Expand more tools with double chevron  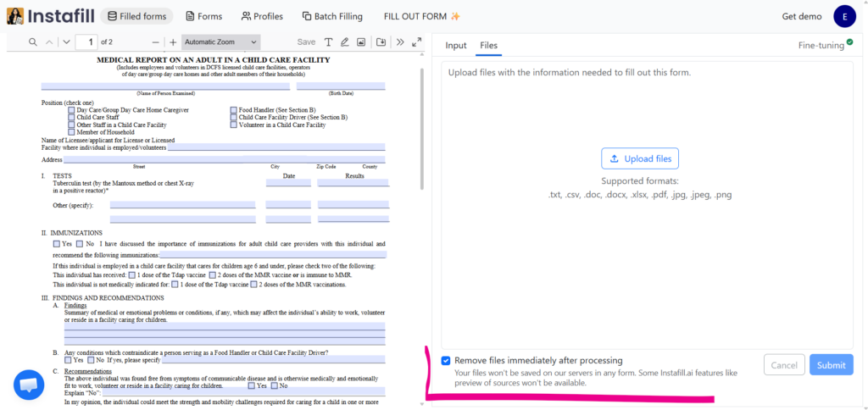(400, 42)
